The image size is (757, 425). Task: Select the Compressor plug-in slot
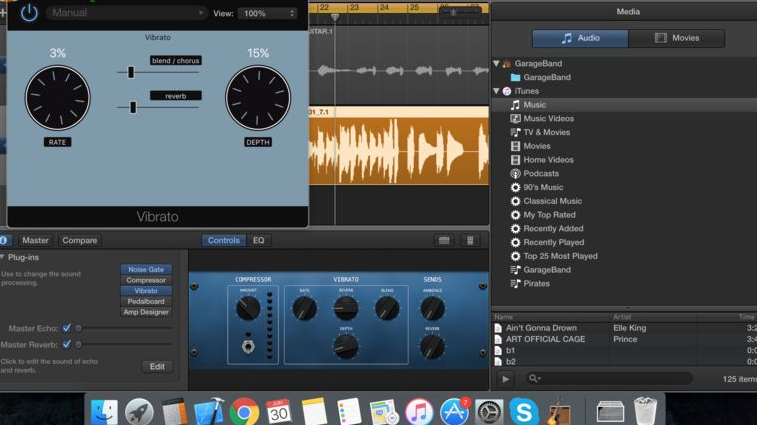pyautogui.click(x=146, y=280)
